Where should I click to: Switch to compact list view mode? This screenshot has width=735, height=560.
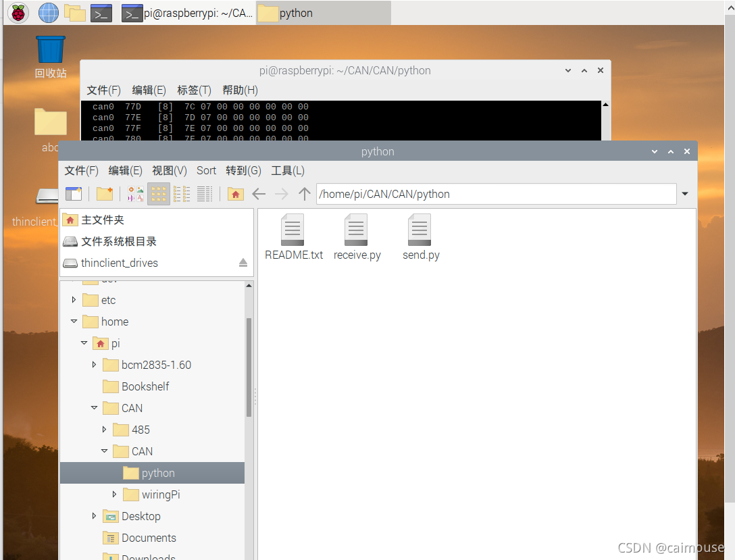(182, 194)
